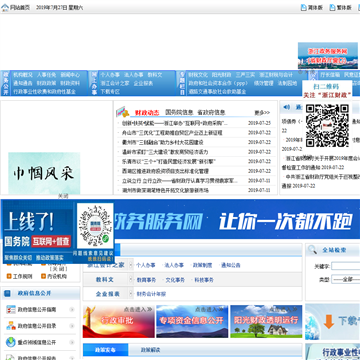This screenshot has height=360, width=360.
Task: Click the 全站检索 magnifier icon
Action: 312,249
